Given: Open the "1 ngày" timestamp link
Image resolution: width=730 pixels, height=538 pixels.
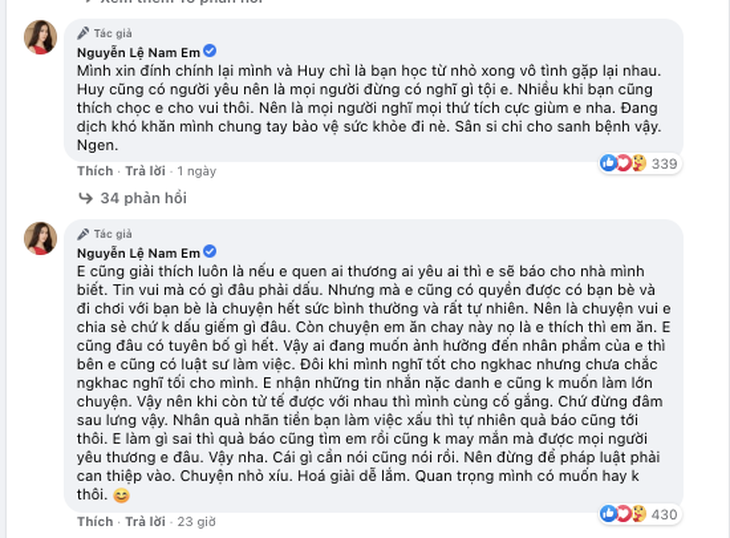Looking at the screenshot, I should click(x=197, y=171).
